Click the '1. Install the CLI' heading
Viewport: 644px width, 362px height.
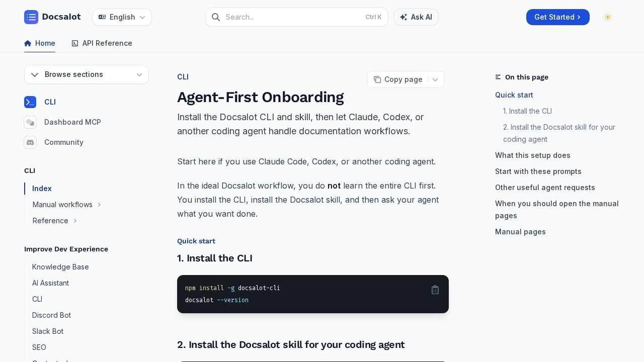[x=215, y=258]
